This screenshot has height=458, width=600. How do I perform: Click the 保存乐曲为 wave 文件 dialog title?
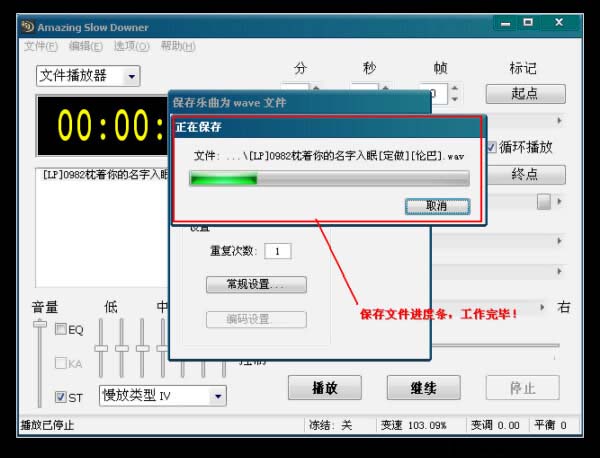coord(229,103)
